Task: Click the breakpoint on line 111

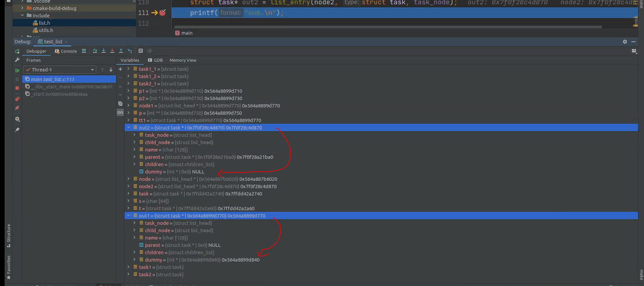Action: 163,13
